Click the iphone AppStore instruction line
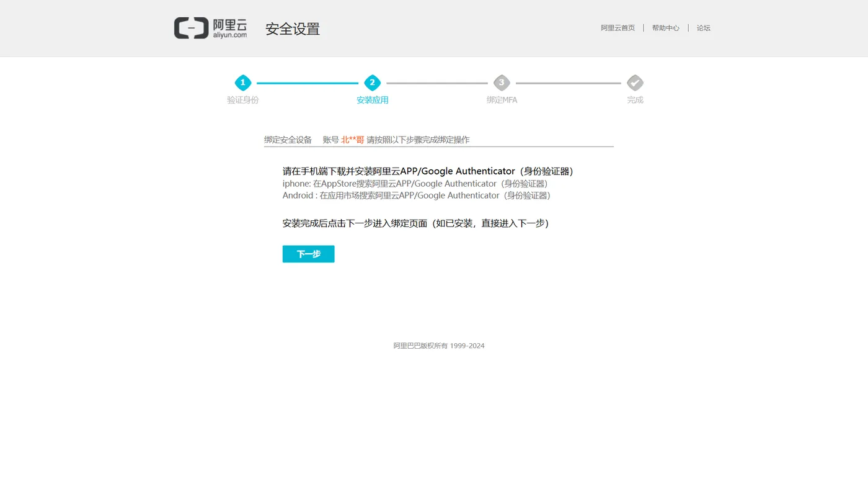Image resolution: width=868 pixels, height=489 pixels. (x=415, y=184)
